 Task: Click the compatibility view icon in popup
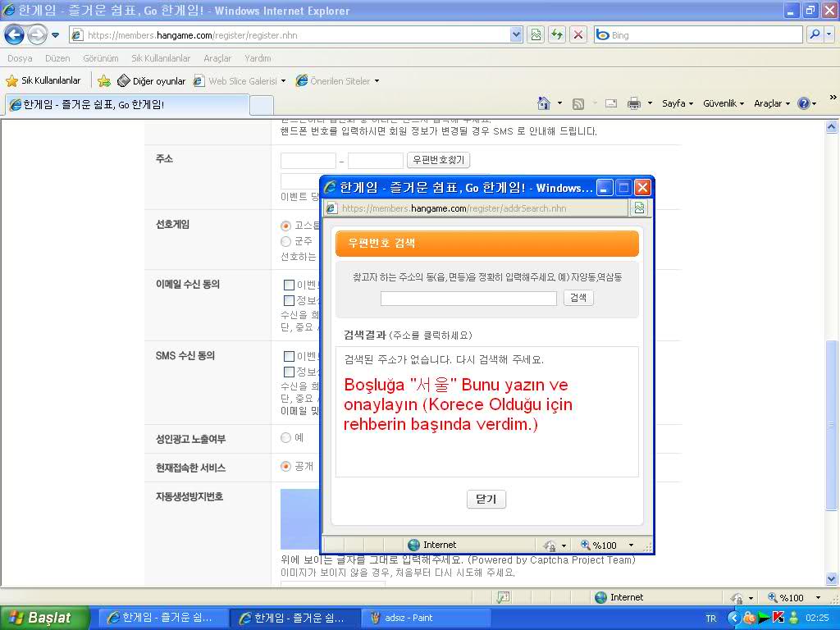pos(639,208)
